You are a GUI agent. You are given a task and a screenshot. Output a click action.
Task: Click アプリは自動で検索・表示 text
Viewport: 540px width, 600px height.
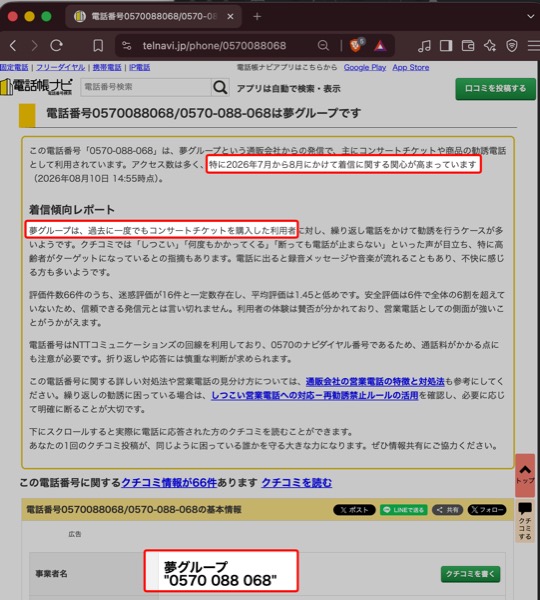tap(289, 89)
